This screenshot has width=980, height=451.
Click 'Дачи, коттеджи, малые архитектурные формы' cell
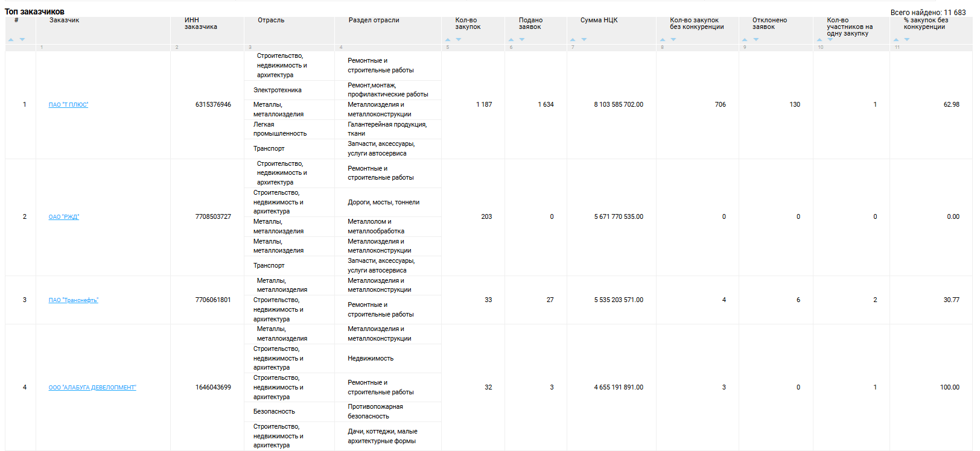pyautogui.click(x=383, y=437)
